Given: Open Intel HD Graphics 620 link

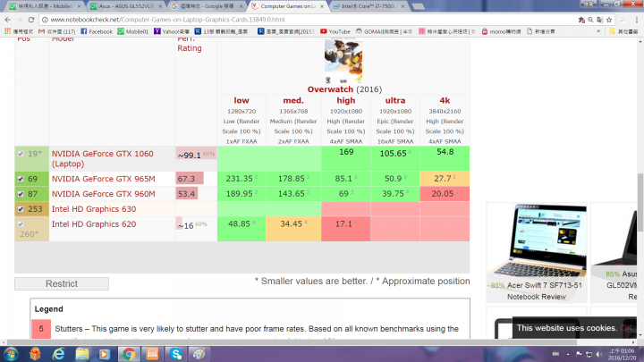Looking at the screenshot, I should click(x=94, y=224).
